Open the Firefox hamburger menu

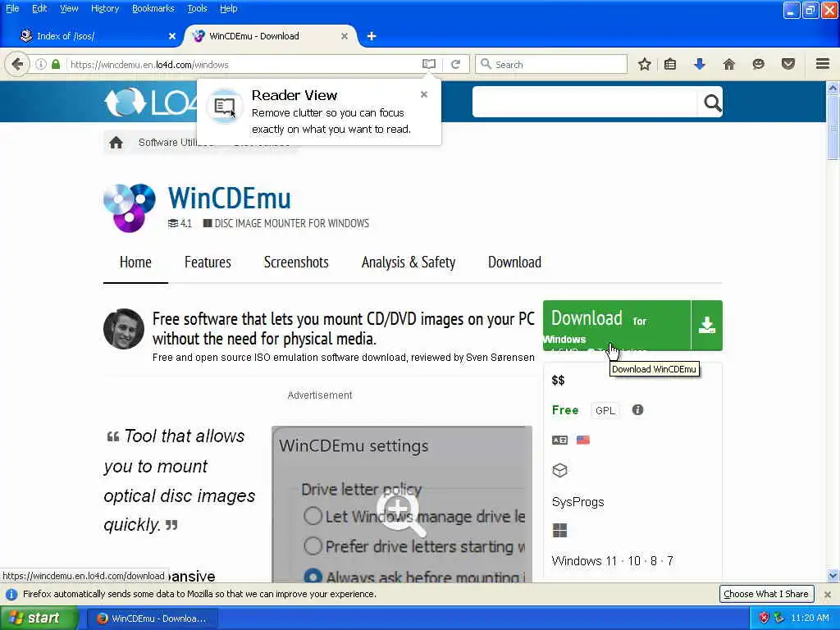[823, 64]
